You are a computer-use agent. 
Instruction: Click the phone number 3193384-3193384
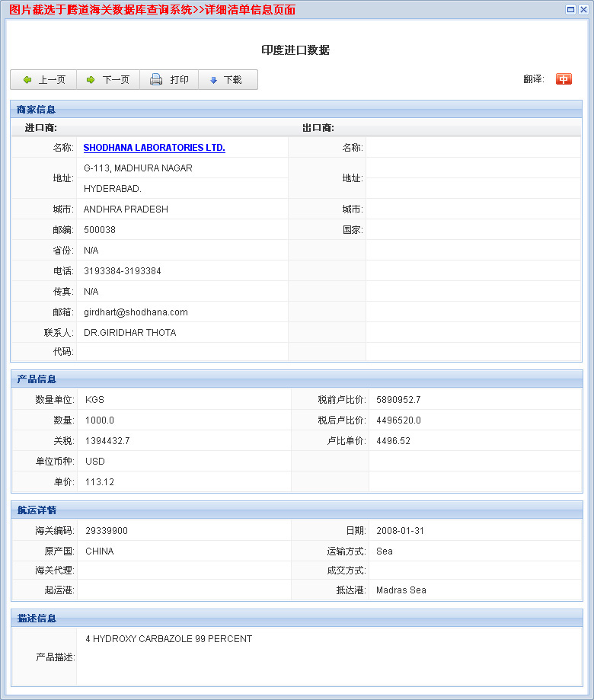pos(122,271)
